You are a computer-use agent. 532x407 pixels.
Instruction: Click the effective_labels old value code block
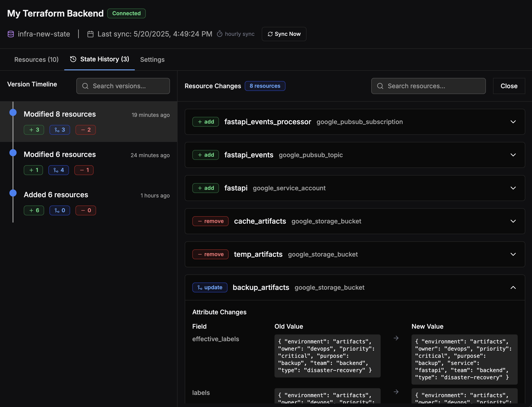327,356
